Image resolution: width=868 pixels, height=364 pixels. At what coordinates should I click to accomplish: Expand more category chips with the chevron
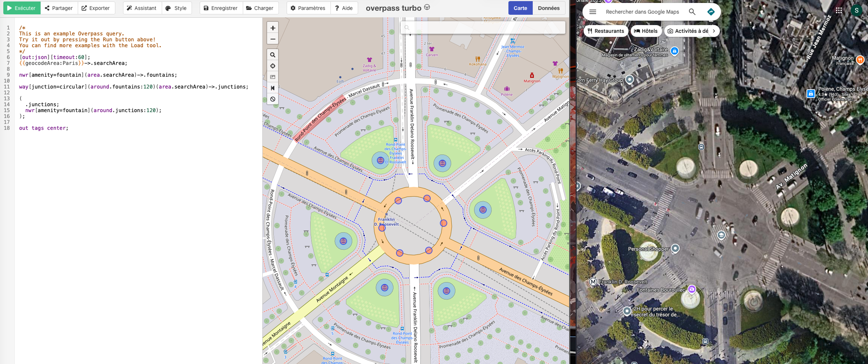click(x=714, y=31)
